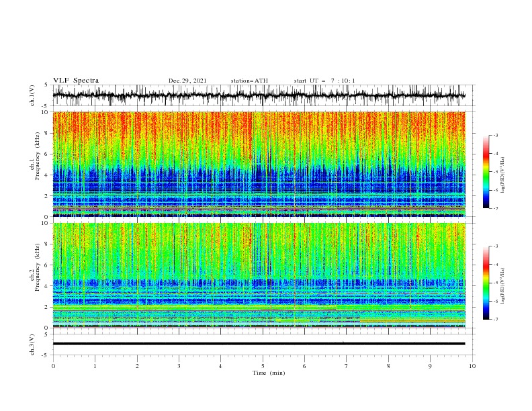Screen dimensions: 532x411
Task: Click the ch.2 color bar 'log(PSD)(V²/Hz)' label
Action: (503, 285)
